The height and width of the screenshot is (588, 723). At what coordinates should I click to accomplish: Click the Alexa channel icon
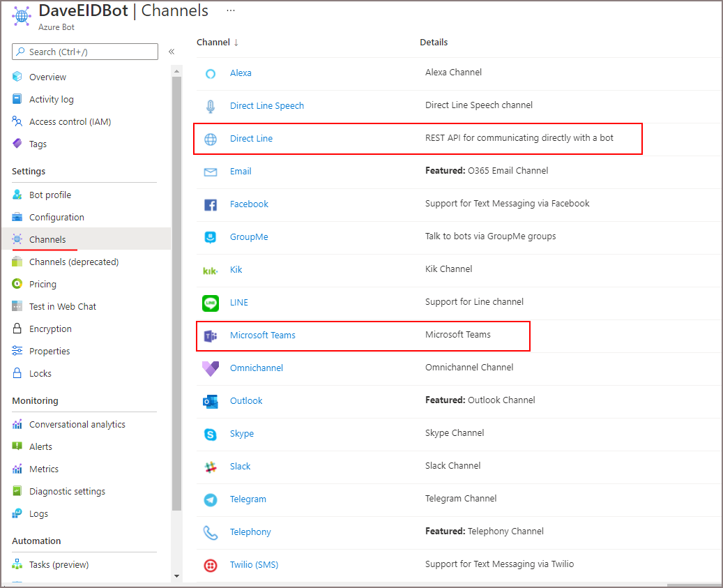(211, 73)
